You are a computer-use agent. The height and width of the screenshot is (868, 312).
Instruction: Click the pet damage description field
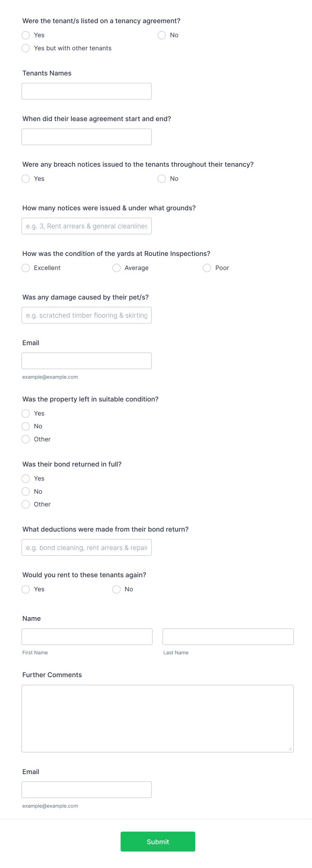point(86,315)
